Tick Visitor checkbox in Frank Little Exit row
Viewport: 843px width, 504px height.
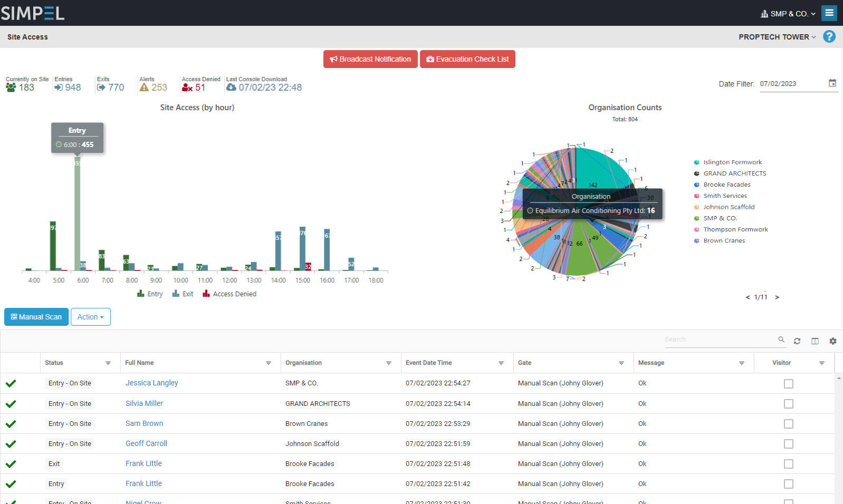(789, 464)
